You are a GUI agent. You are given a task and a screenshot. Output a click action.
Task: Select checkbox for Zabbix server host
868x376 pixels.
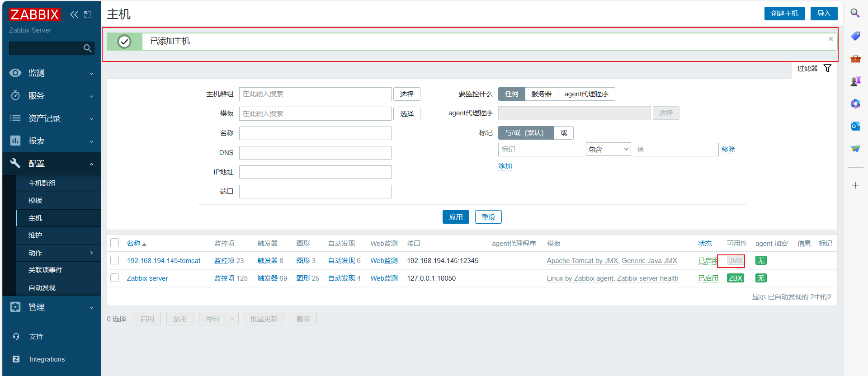click(115, 278)
